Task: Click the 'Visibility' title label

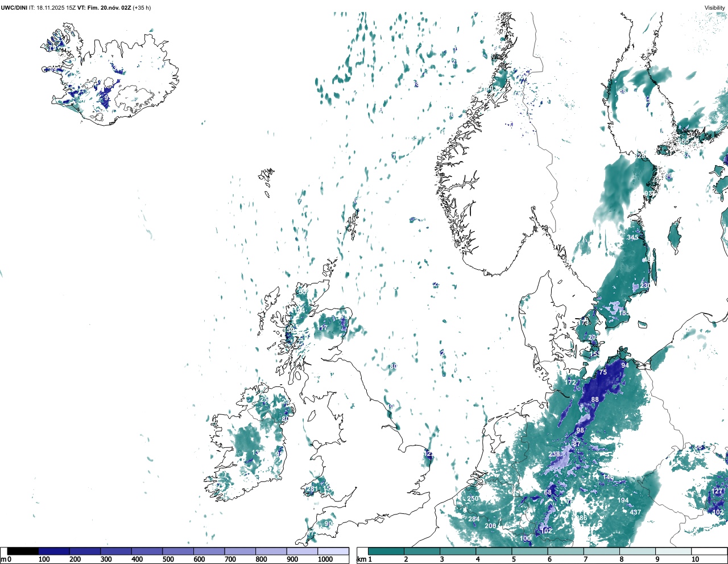Action: [715, 8]
